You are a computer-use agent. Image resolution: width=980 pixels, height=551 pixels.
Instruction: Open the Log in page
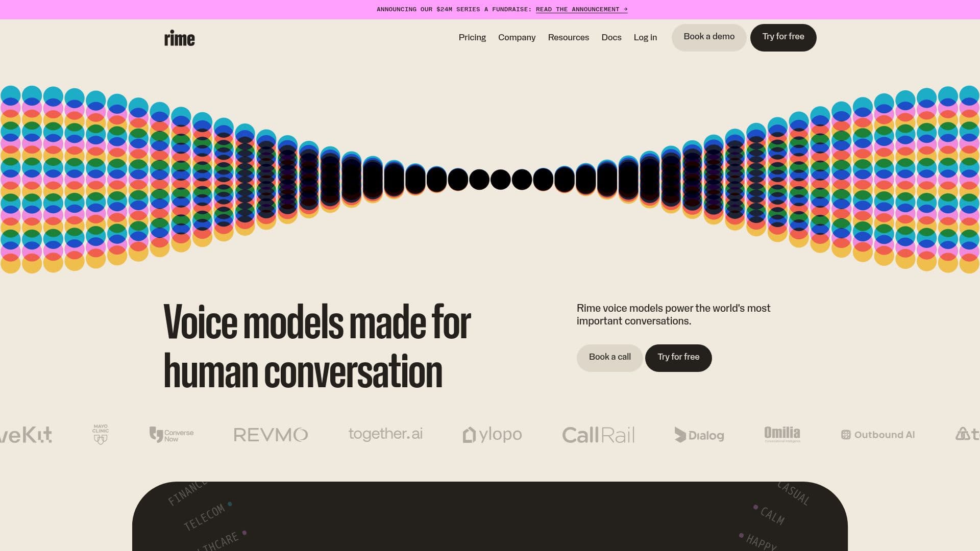[645, 37]
